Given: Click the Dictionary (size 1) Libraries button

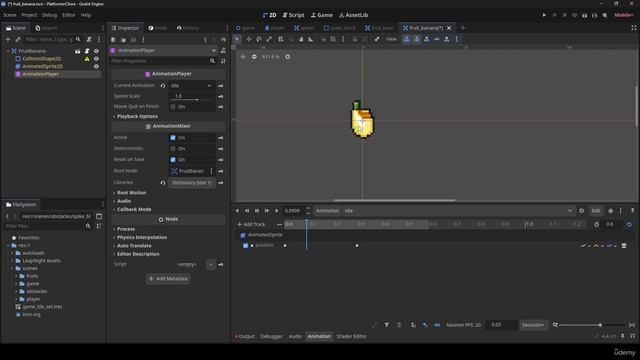Looking at the screenshot, I should click(x=192, y=183).
